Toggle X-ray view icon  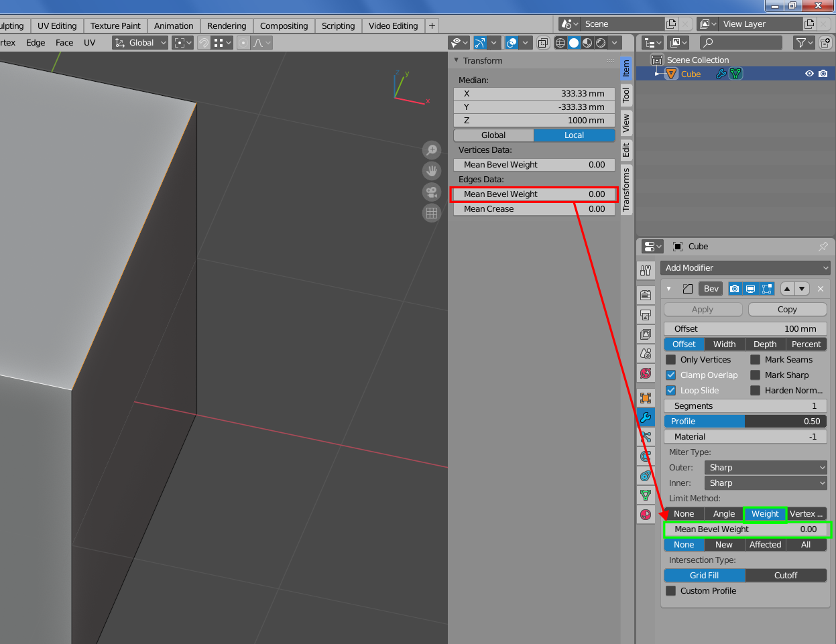543,43
